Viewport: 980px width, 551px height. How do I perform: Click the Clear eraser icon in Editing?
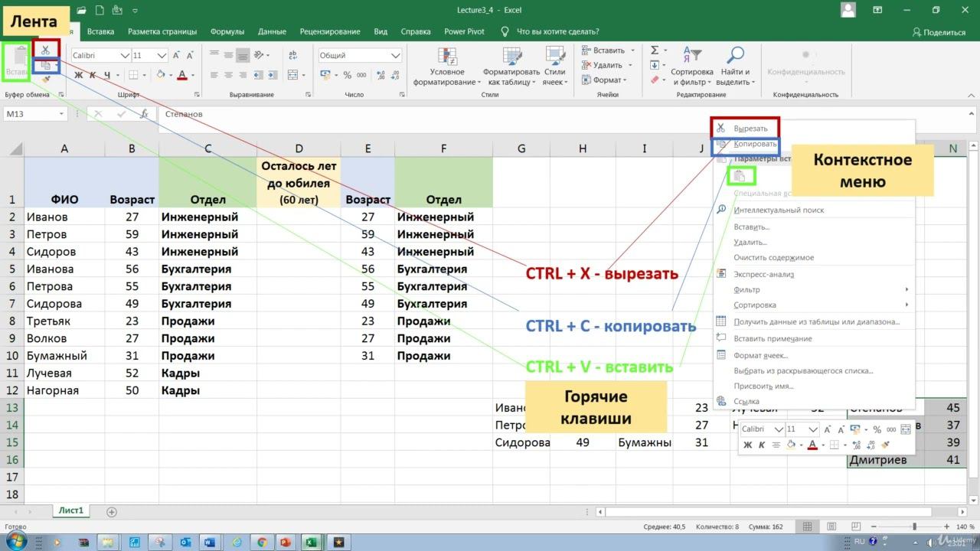click(655, 80)
